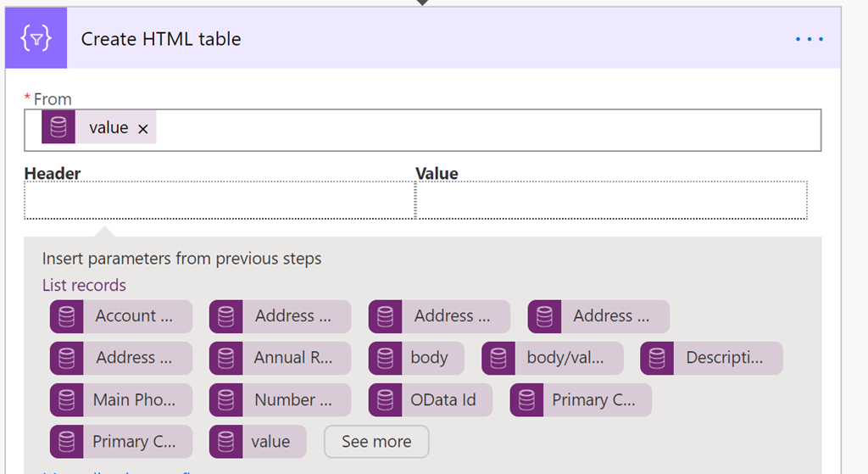
Task: Click the Create HTML table title bar
Action: [423, 38]
